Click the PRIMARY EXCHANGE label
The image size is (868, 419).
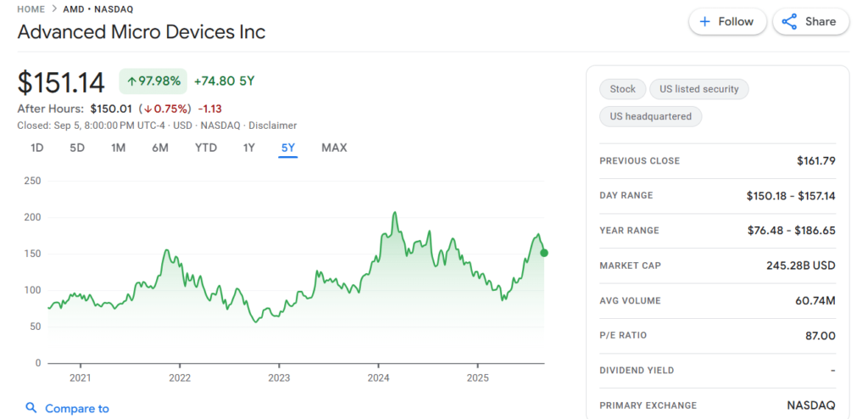(x=648, y=405)
